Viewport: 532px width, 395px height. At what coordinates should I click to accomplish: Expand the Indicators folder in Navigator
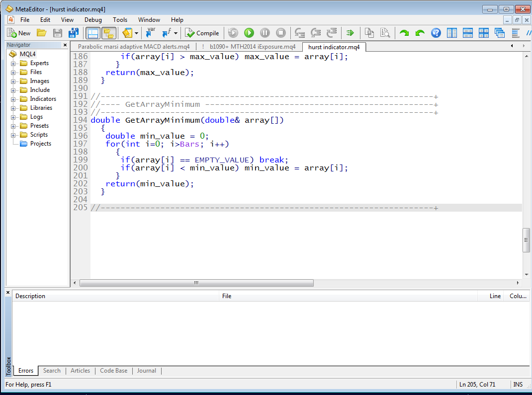pos(13,99)
